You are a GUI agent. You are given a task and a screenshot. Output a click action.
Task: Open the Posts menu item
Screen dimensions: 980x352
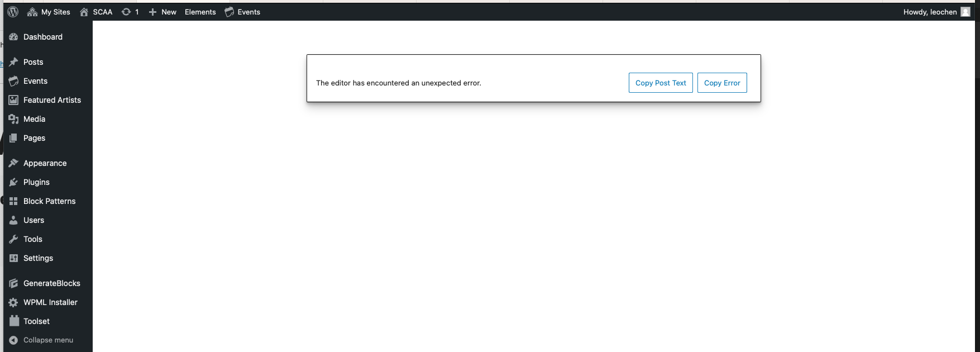tap(34, 62)
